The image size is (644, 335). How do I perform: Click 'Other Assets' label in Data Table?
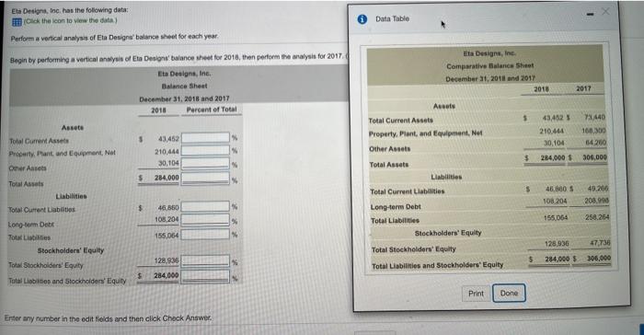(390, 149)
